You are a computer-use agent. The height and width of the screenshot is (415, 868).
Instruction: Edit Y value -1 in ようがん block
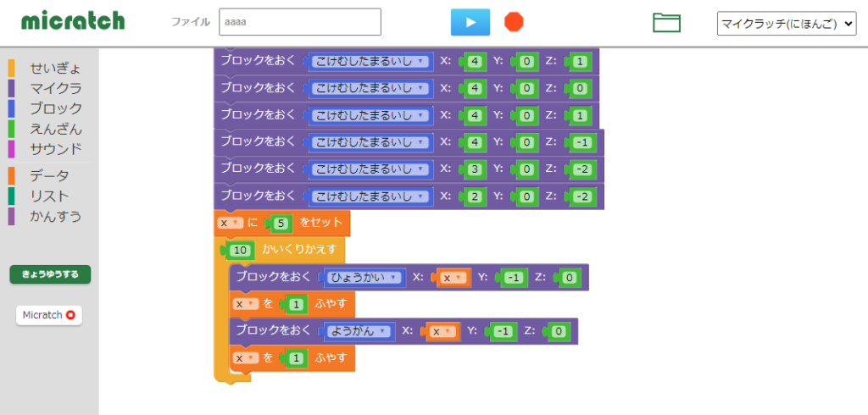click(504, 332)
